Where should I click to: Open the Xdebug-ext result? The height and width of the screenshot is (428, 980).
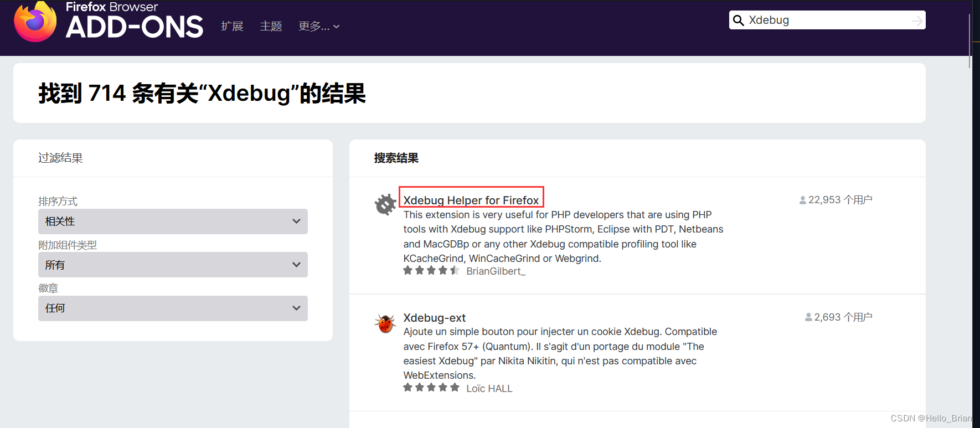(x=435, y=318)
